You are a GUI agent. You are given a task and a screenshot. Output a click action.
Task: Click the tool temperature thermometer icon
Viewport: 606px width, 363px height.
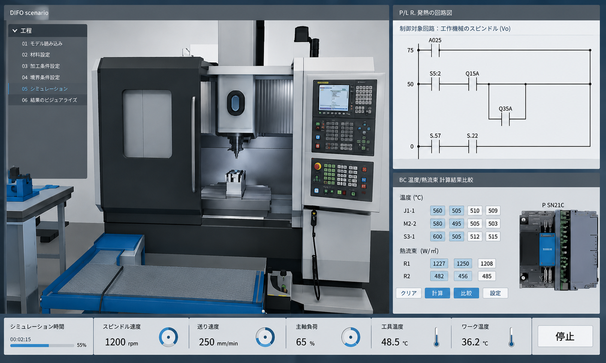pos(436,337)
